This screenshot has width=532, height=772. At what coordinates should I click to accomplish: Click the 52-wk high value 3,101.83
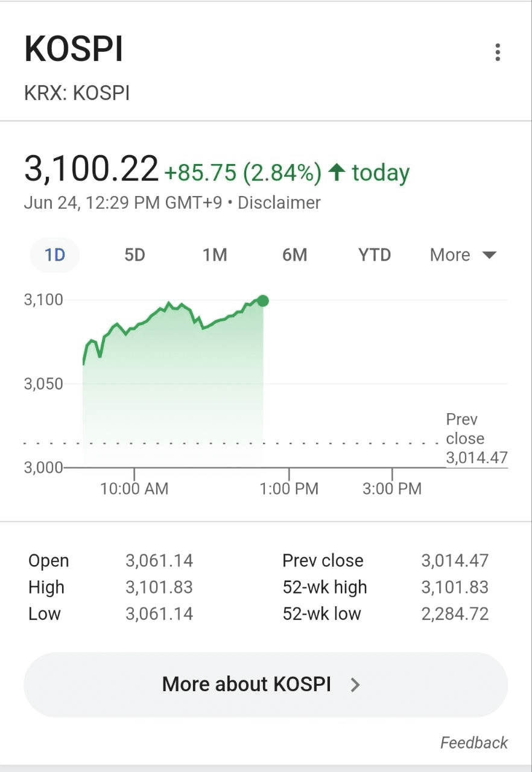455,587
